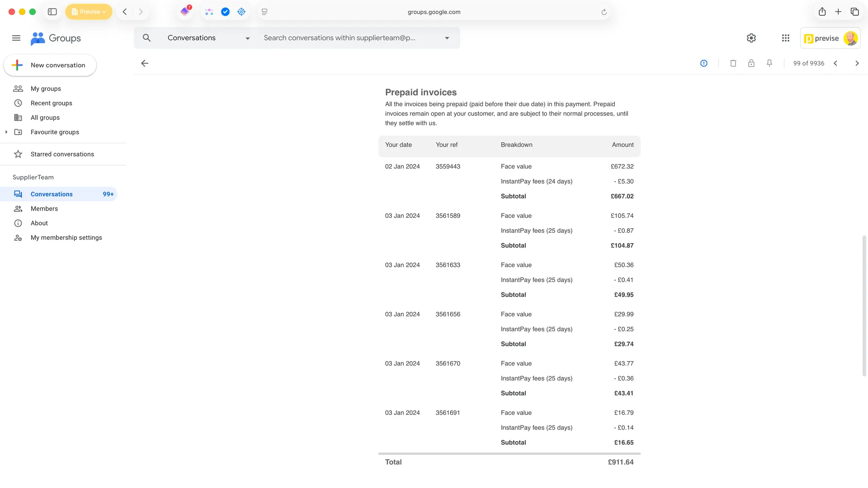Screen dimensions: 868x488
Task: Toggle the browser sidebar panel
Action: (52, 12)
